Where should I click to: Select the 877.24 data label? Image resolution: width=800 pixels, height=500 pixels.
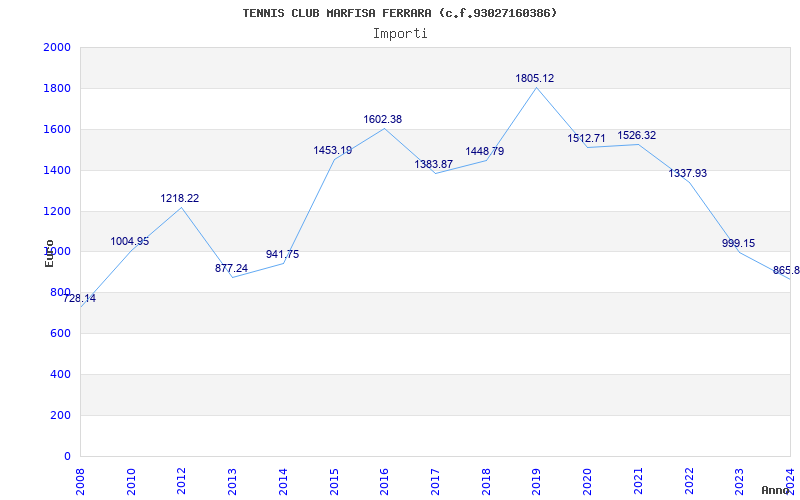point(231,268)
